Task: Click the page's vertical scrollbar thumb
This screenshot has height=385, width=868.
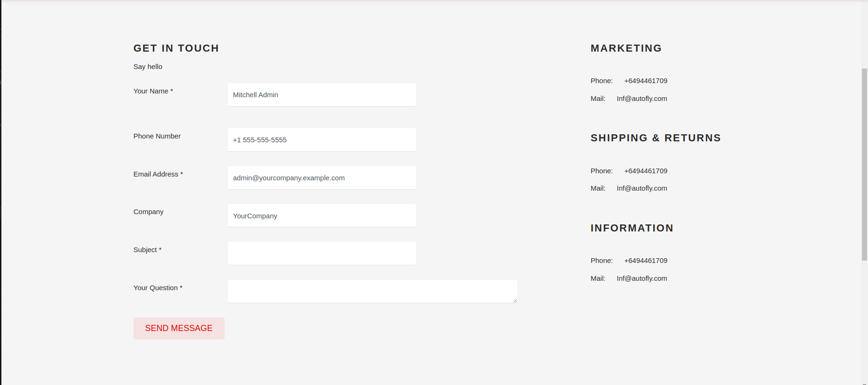Action: tap(864, 164)
